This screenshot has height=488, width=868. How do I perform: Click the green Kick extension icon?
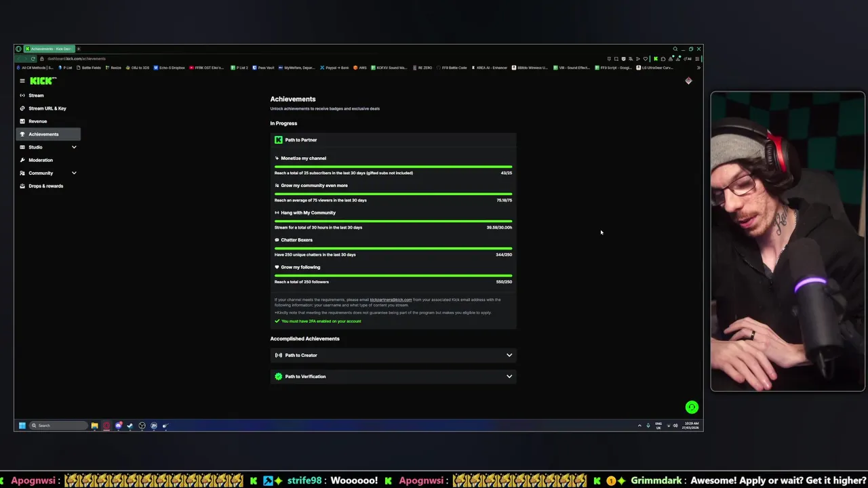click(655, 59)
